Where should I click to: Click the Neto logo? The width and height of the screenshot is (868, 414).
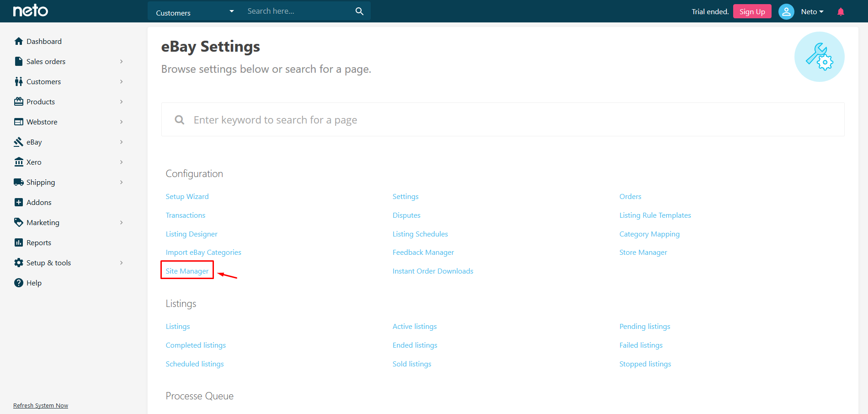pyautogui.click(x=30, y=11)
